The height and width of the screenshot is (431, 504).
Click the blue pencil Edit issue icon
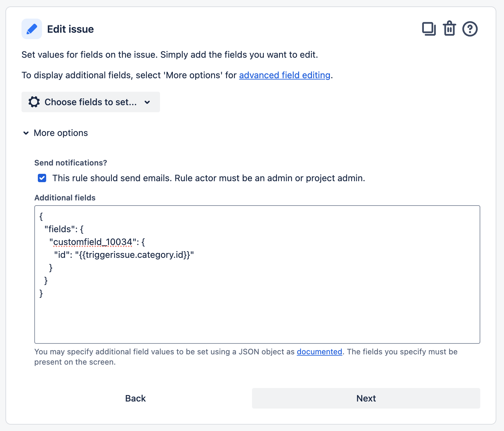click(x=32, y=29)
